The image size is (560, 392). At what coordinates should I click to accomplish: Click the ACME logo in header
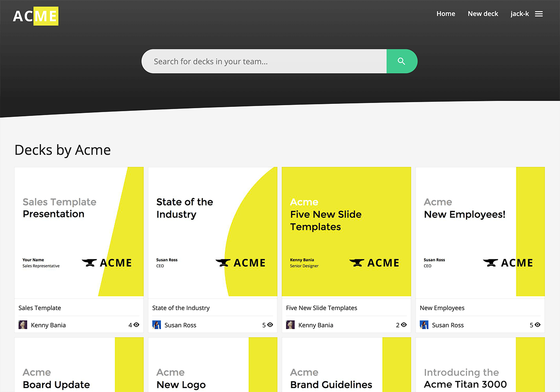35,16
